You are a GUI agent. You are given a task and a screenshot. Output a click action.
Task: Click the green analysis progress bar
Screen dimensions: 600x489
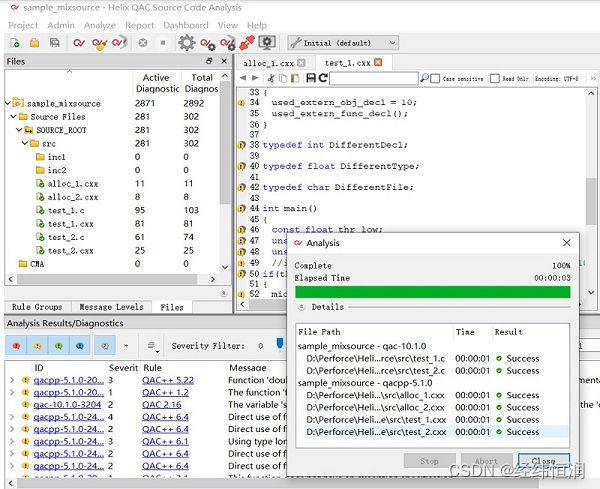(x=432, y=292)
